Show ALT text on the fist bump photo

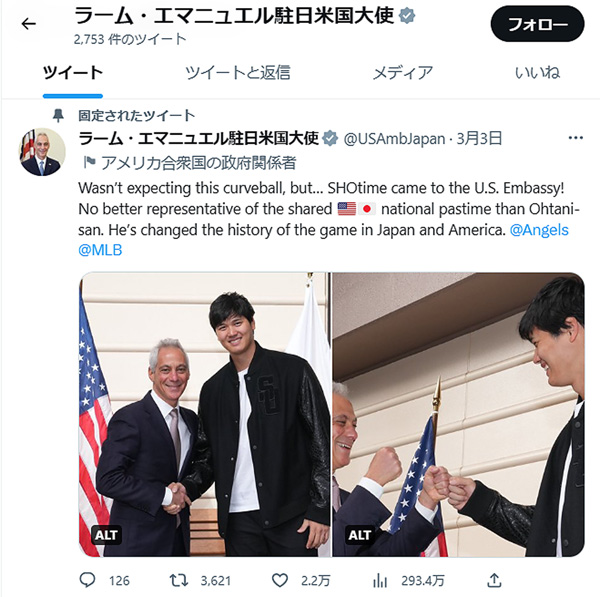click(x=360, y=535)
